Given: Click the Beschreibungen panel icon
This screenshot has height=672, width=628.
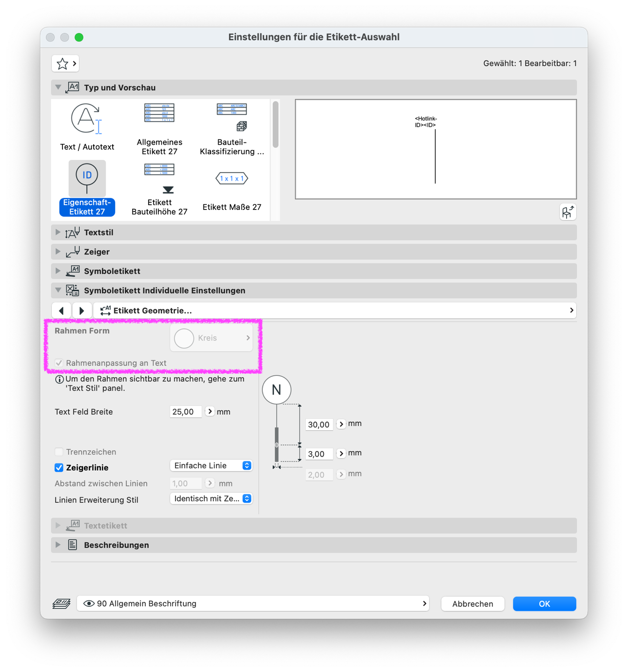Looking at the screenshot, I should 73,545.
